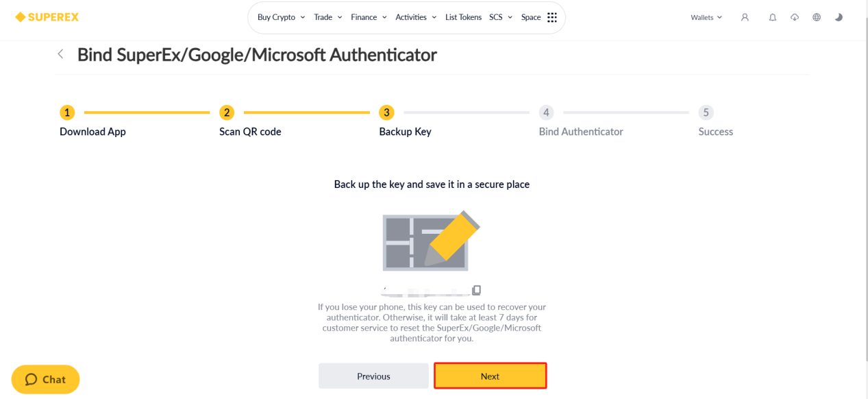Open the language globe icon
The image size is (868, 399).
(817, 17)
